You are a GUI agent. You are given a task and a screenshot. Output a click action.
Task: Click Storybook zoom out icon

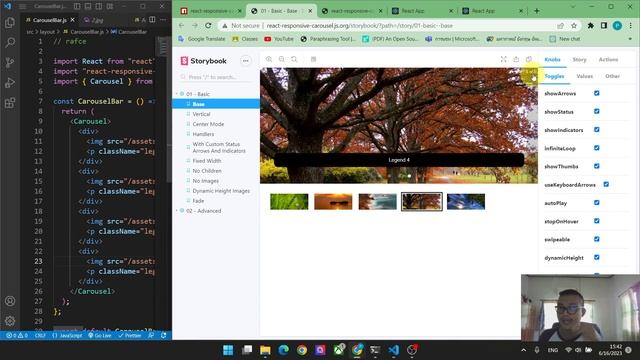coord(282,59)
